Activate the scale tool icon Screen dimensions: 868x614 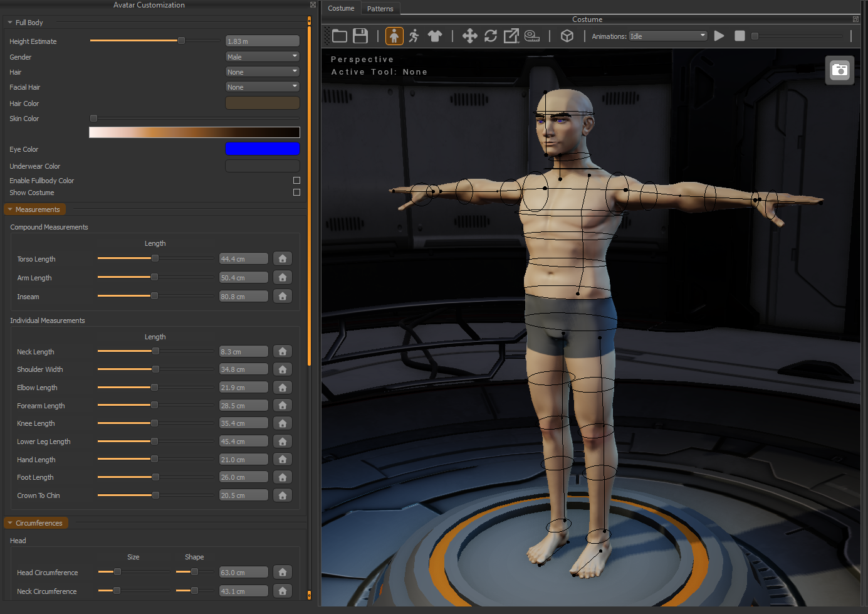(511, 36)
